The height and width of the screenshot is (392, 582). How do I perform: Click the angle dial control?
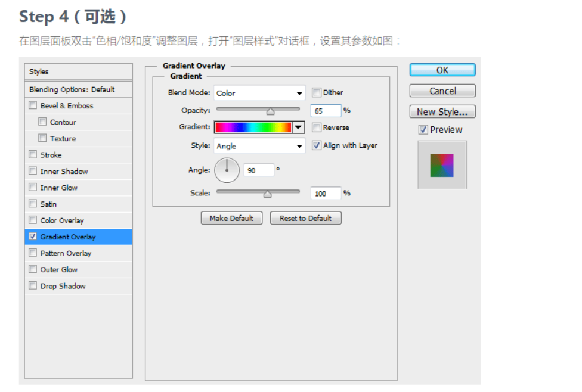(227, 170)
